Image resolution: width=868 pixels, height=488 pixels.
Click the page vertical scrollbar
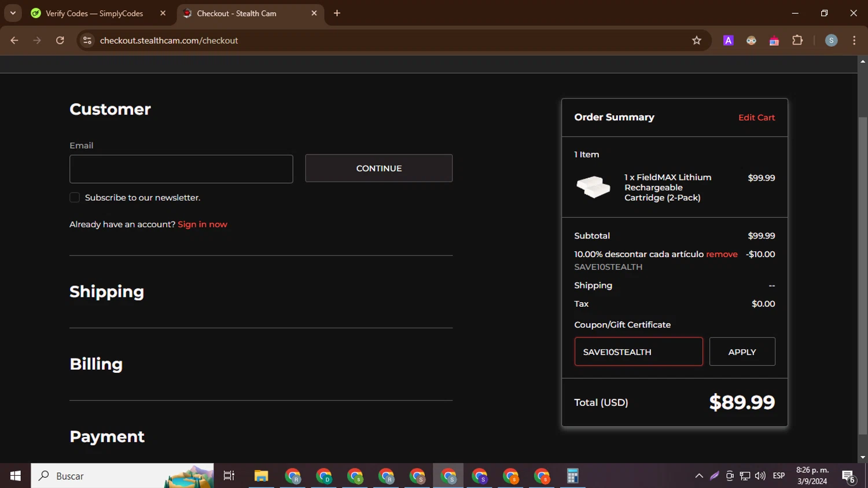pyautogui.click(x=863, y=275)
